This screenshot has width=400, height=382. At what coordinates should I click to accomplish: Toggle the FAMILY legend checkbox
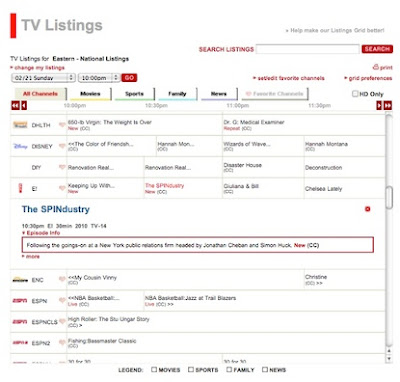229,369
